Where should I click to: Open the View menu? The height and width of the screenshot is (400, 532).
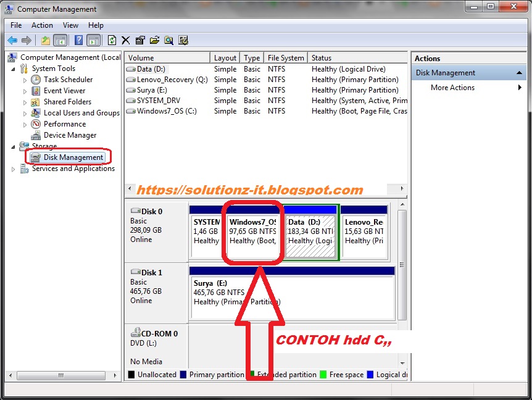[70, 25]
